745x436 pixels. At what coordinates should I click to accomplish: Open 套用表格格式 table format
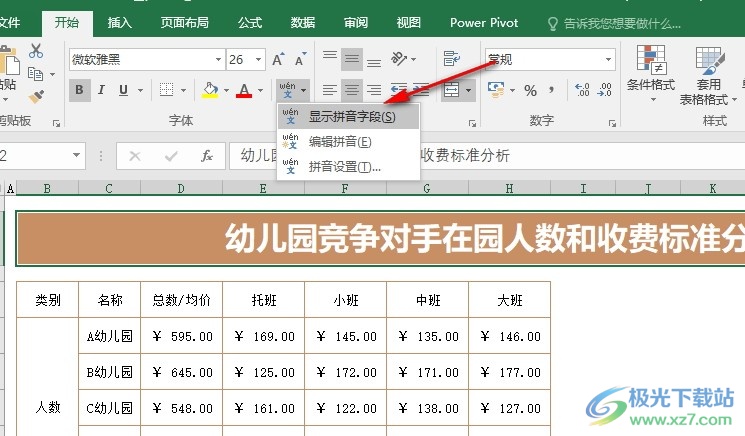tap(708, 76)
